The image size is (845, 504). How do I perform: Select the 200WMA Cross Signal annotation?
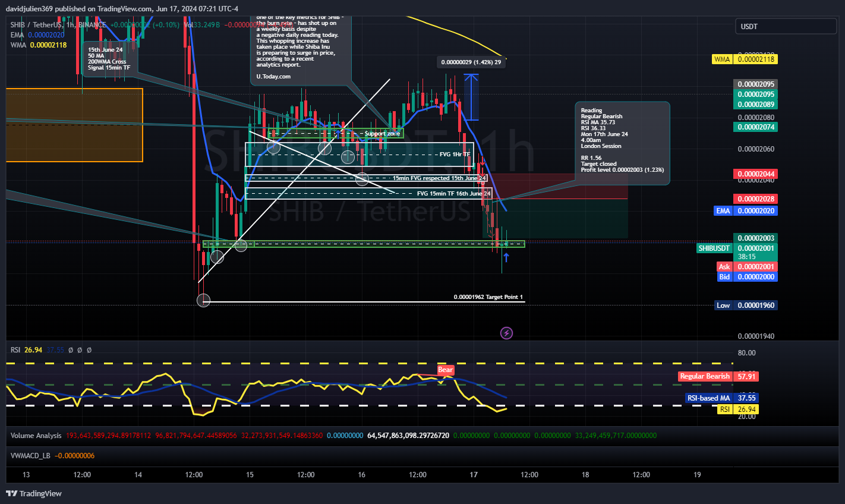pos(109,59)
